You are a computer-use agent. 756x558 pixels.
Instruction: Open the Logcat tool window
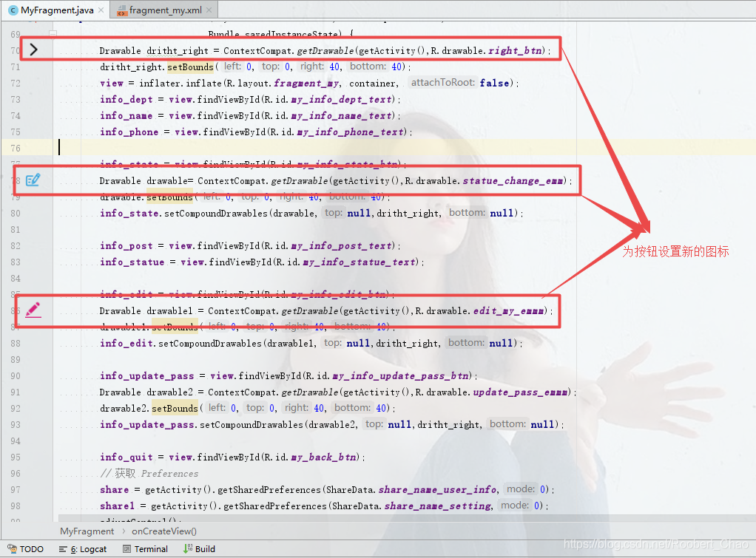coord(82,549)
